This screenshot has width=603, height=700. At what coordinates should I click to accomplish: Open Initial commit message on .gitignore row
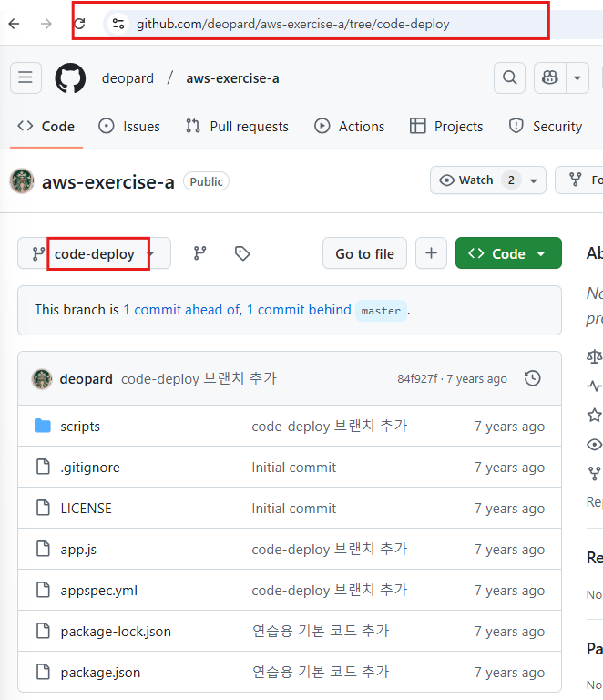click(x=294, y=468)
